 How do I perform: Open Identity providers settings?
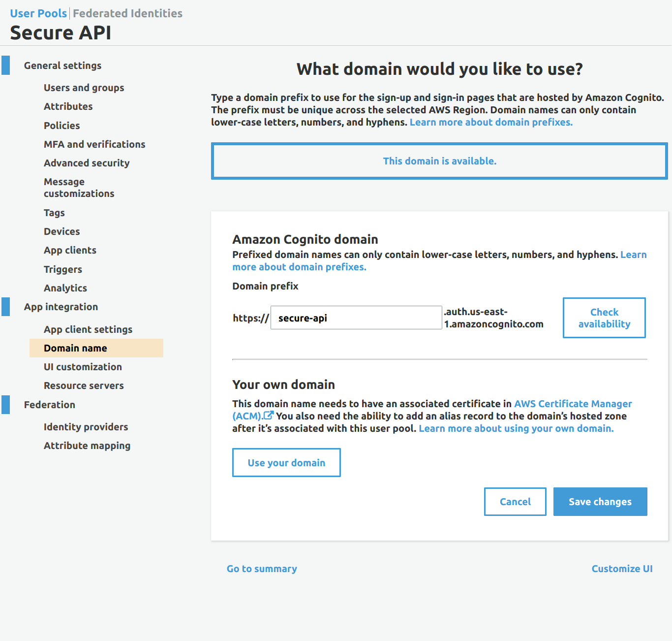(x=86, y=427)
